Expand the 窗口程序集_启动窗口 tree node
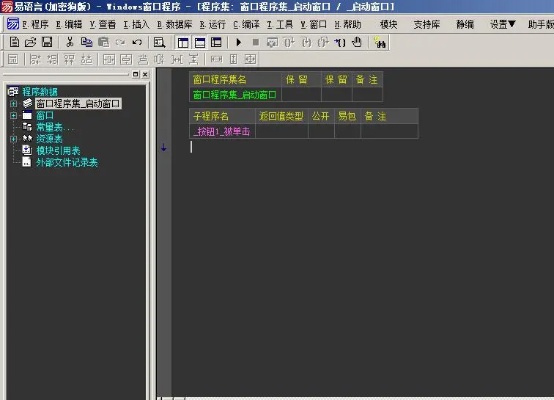 pyautogui.click(x=13, y=104)
